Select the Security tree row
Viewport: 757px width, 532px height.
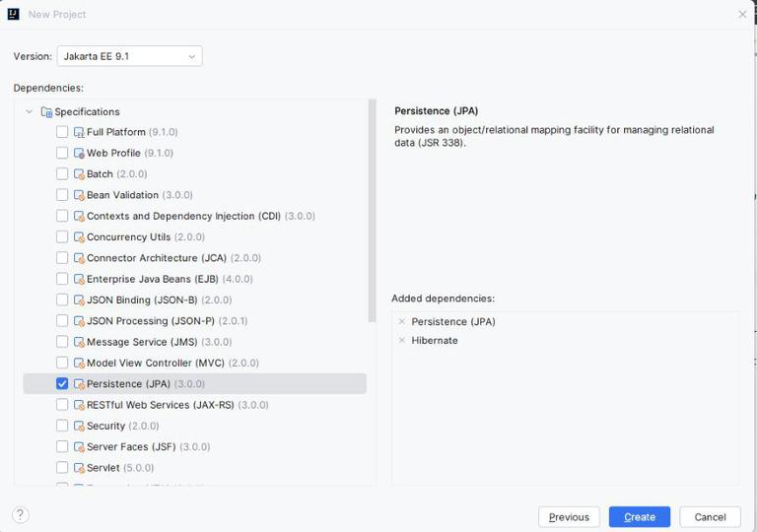194,426
